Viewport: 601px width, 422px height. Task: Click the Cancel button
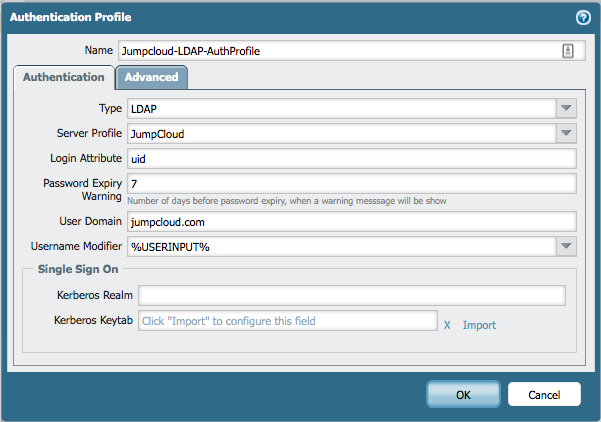(x=544, y=395)
